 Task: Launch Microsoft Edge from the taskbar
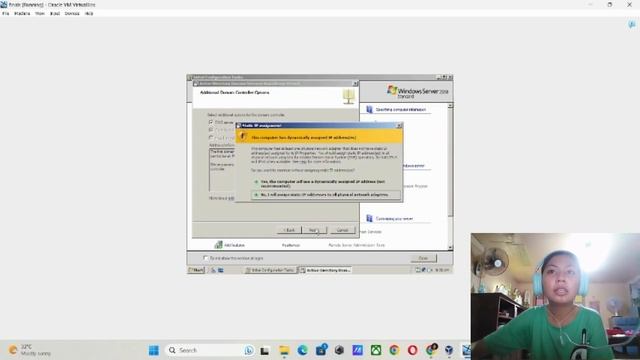pos(302,350)
